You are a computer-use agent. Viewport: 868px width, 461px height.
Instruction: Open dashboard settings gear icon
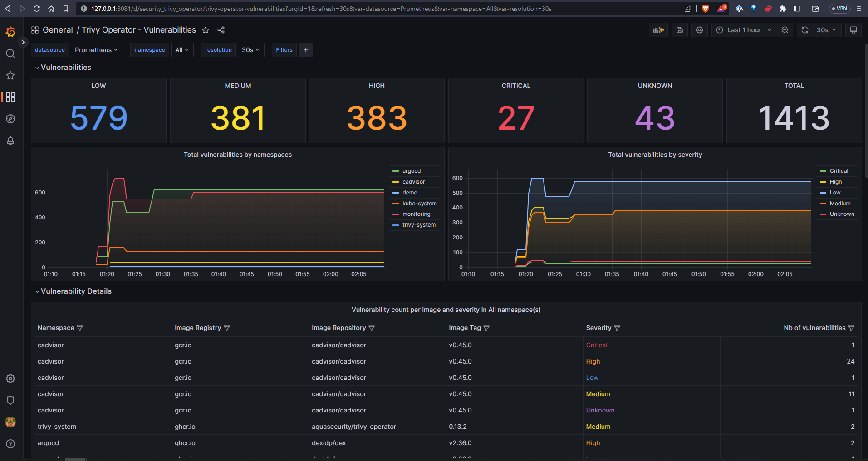[700, 30]
